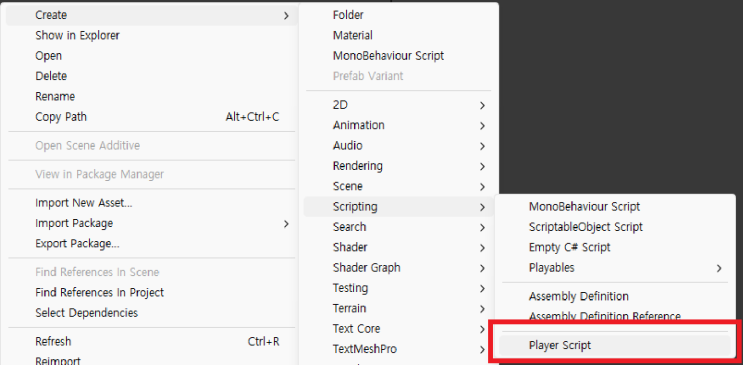Select Player Script

tap(615, 346)
